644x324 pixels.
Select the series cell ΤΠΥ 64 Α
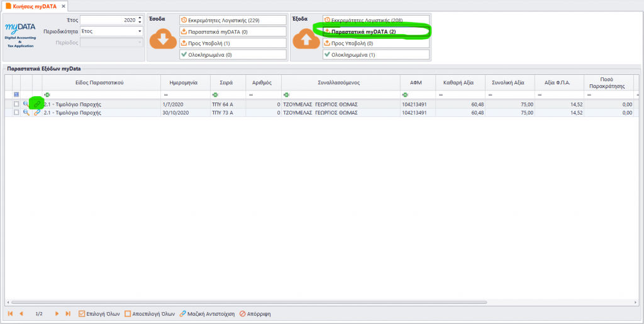[228, 104]
